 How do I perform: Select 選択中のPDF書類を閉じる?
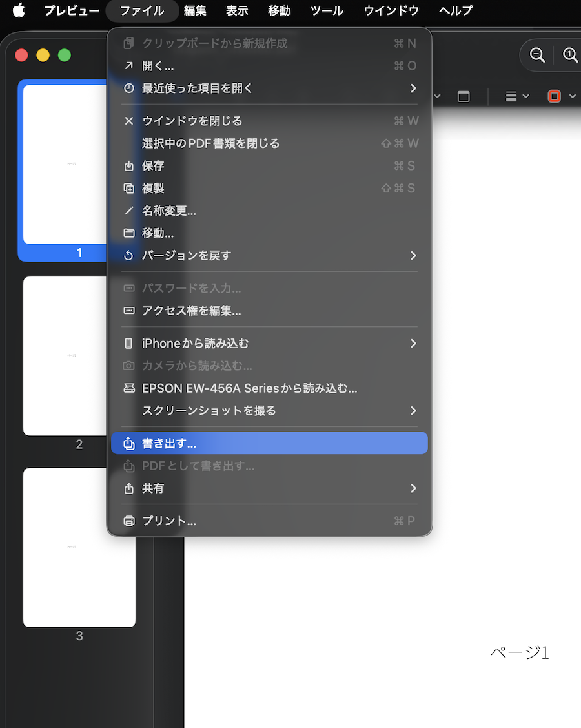269,143
